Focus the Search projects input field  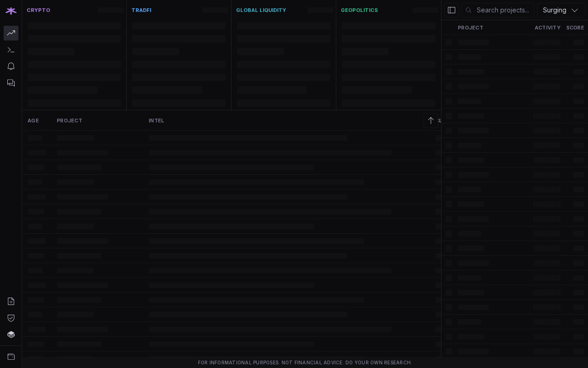[498, 10]
